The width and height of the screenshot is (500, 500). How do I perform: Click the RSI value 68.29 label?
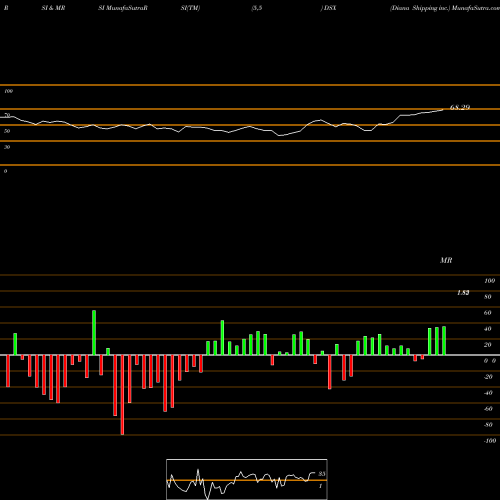point(460,107)
